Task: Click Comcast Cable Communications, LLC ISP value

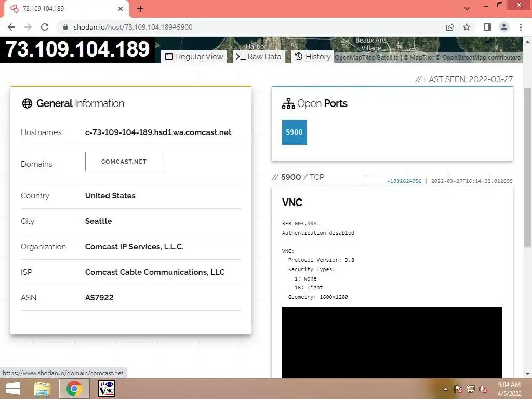Action: (155, 272)
